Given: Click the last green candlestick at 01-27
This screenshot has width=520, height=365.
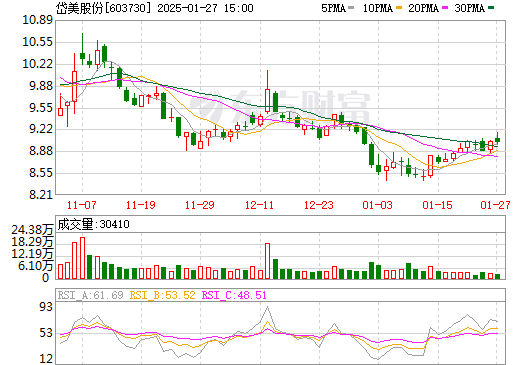Looking at the screenshot, I should click(x=497, y=139).
